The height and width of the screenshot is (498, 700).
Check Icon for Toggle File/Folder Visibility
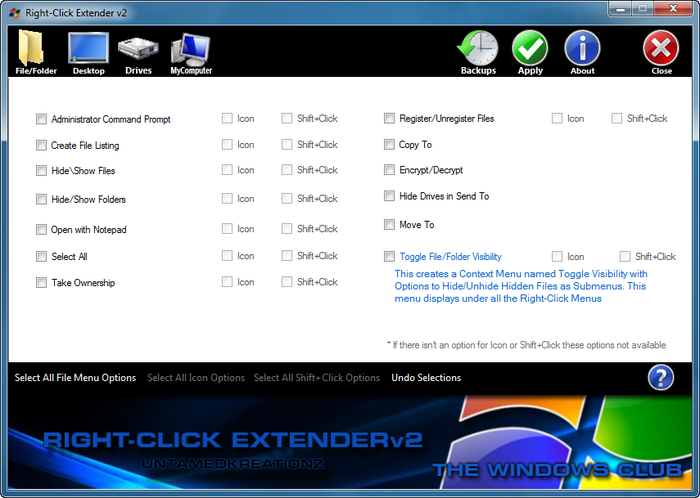(557, 257)
